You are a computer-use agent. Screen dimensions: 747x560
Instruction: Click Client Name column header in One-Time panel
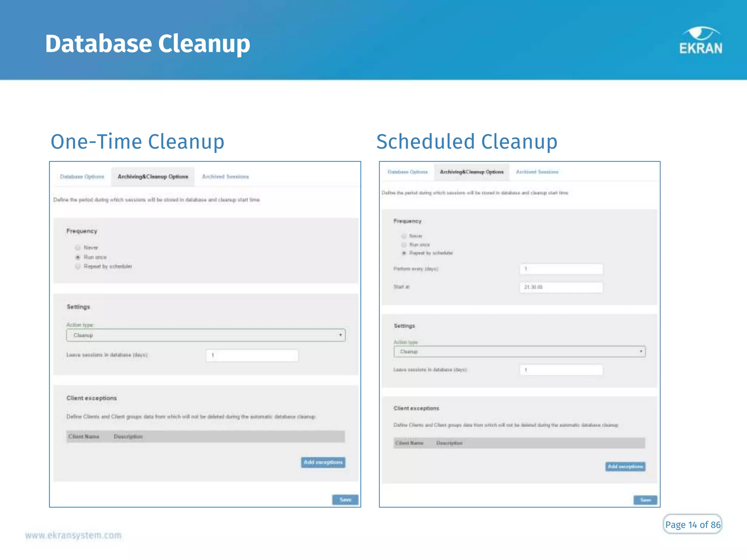84,436
